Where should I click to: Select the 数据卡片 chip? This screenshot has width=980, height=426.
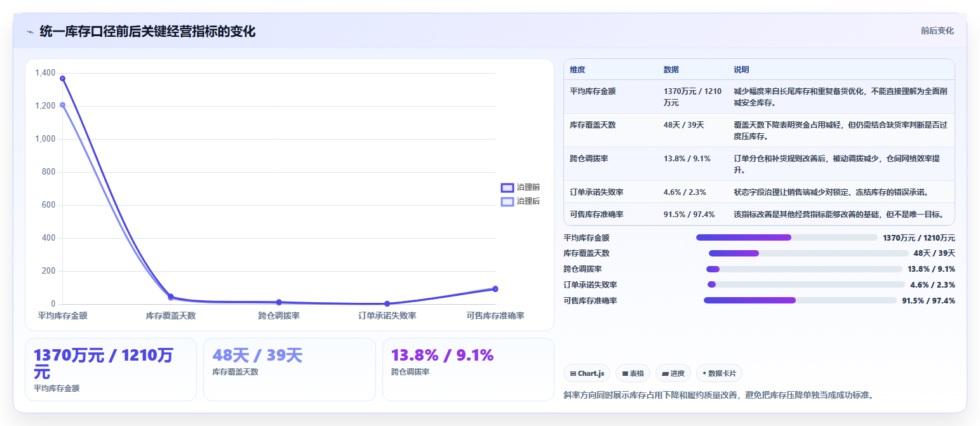pos(719,373)
